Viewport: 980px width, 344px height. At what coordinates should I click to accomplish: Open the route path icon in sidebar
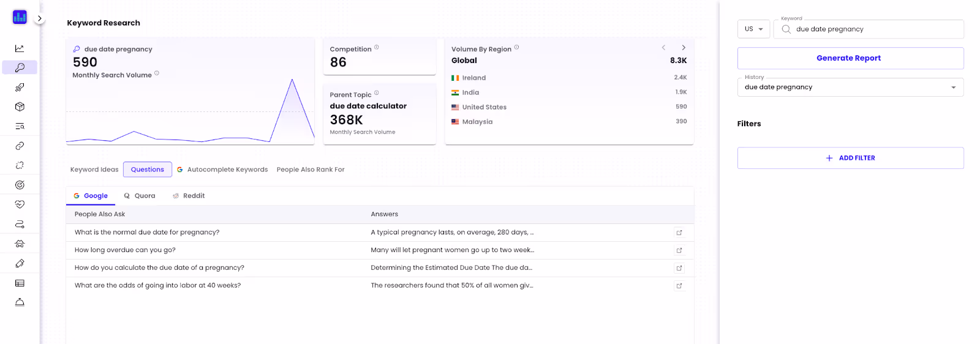(20, 224)
